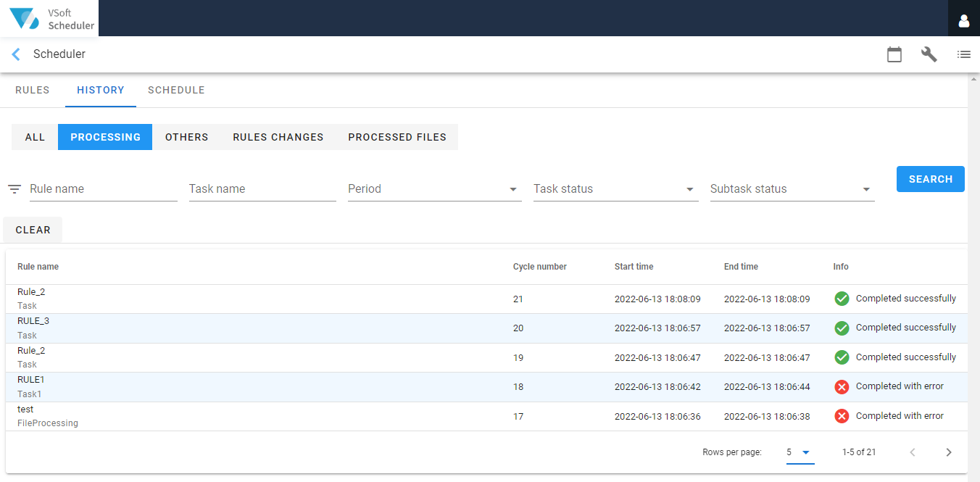Focus the Task name input field
Viewport: 980px width, 482px height.
tap(262, 189)
